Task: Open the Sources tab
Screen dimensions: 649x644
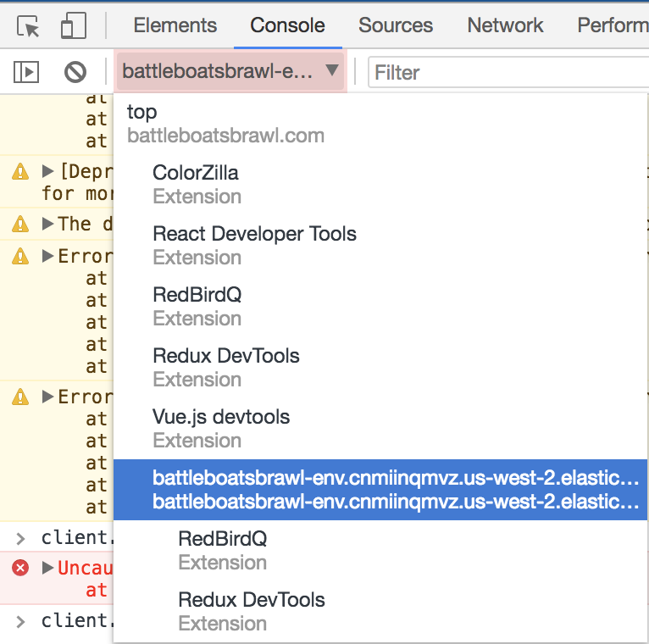Action: tap(396, 25)
